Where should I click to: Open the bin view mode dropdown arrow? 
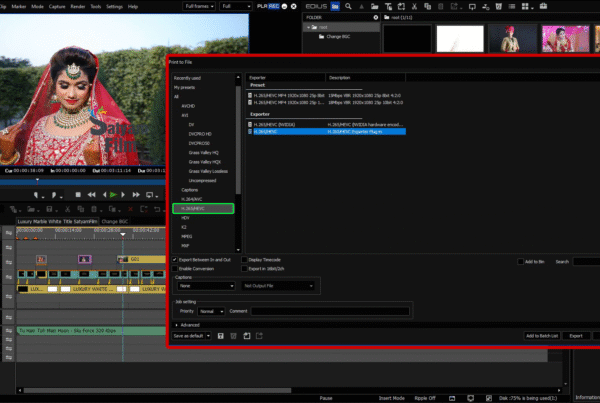click(532, 7)
